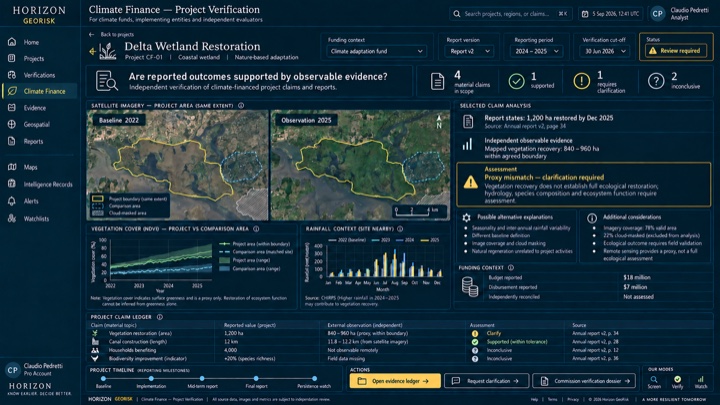Click in the search projects field
This screenshot has height=405, width=720.
(x=510, y=14)
